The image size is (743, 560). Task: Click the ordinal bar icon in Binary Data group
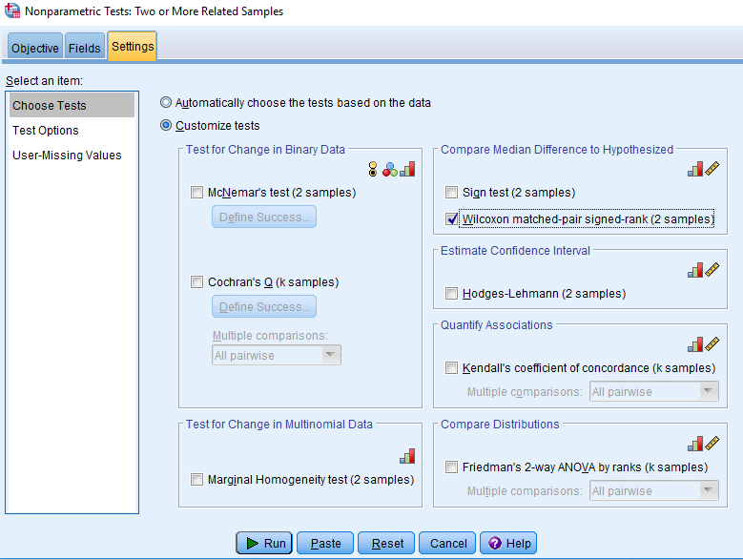(x=407, y=169)
